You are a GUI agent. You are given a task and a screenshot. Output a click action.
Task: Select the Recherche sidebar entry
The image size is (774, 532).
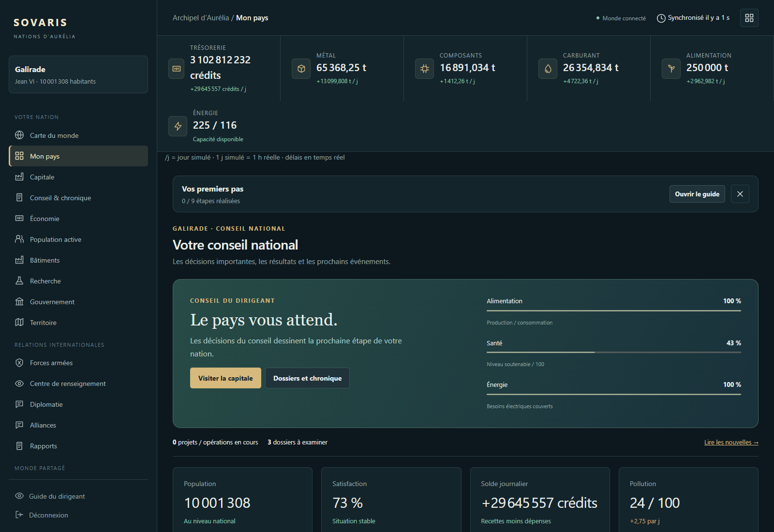coord(78,281)
